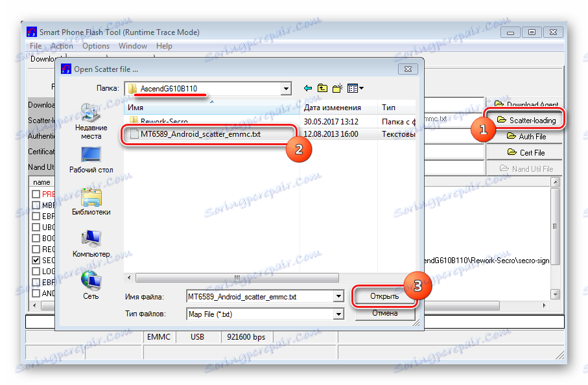
Task: Click the Отмена button
Action: (x=384, y=313)
